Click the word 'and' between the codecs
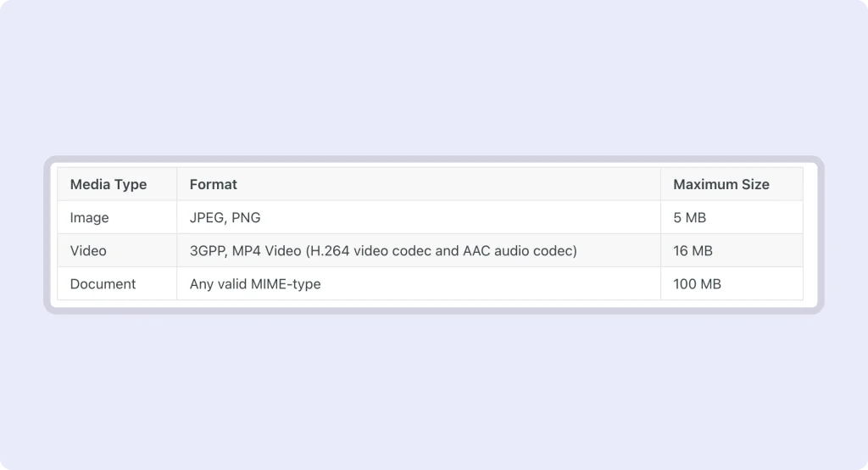 point(447,250)
